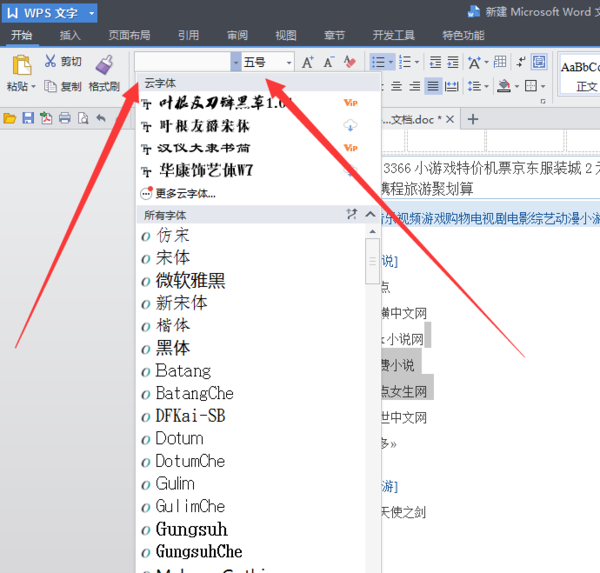Export to PDF via the PDF icon
The image size is (600, 573).
point(46,118)
